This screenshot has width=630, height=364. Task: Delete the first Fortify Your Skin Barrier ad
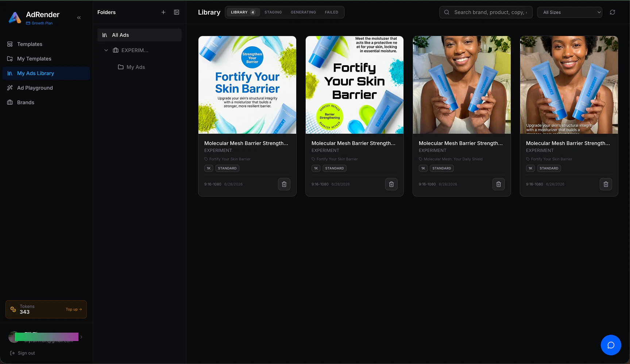tap(284, 184)
